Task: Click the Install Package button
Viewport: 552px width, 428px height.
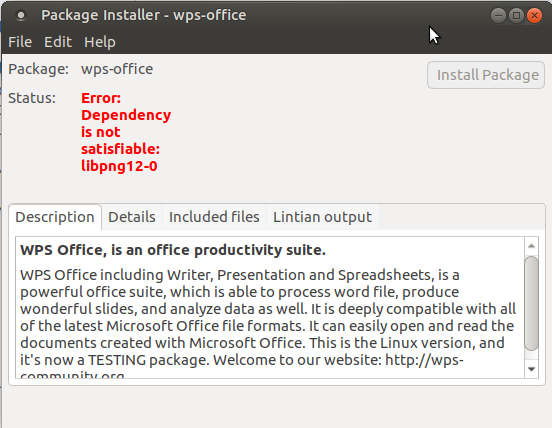Action: [x=486, y=75]
